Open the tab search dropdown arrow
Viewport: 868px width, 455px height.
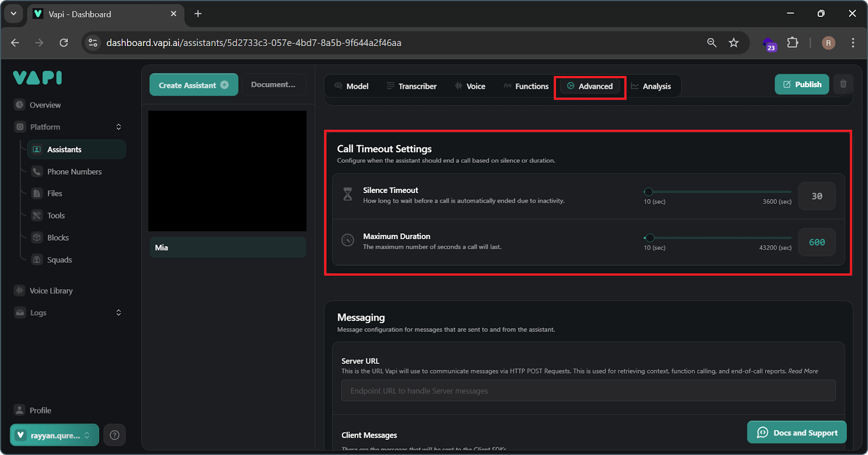[14, 14]
